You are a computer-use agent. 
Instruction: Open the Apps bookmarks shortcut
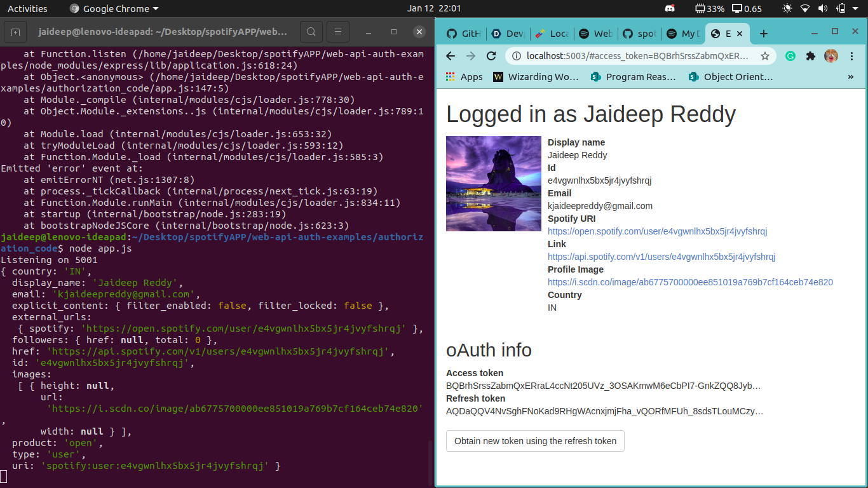(464, 77)
